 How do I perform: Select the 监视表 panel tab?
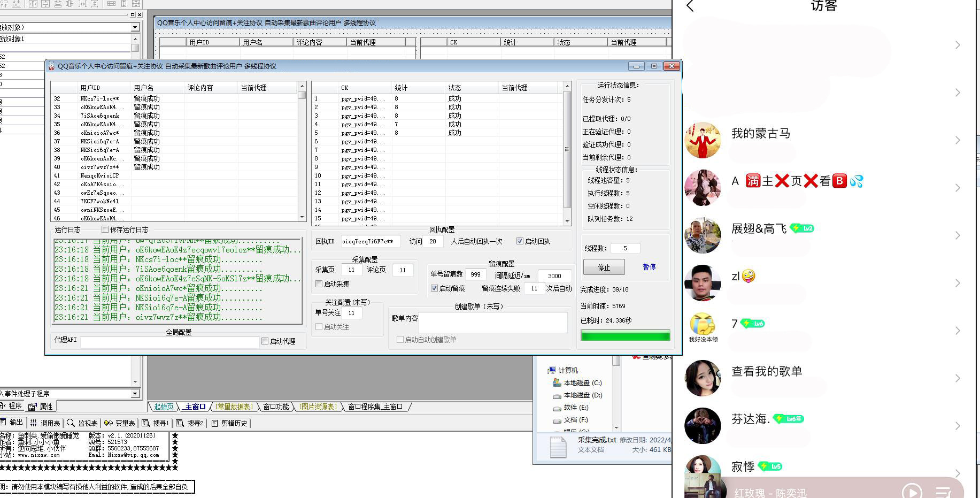coord(82,423)
